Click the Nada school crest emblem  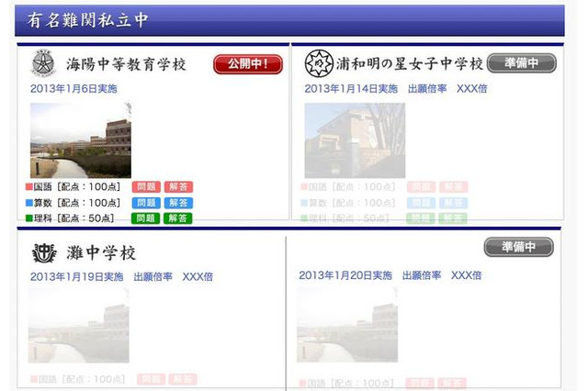pyautogui.click(x=43, y=253)
